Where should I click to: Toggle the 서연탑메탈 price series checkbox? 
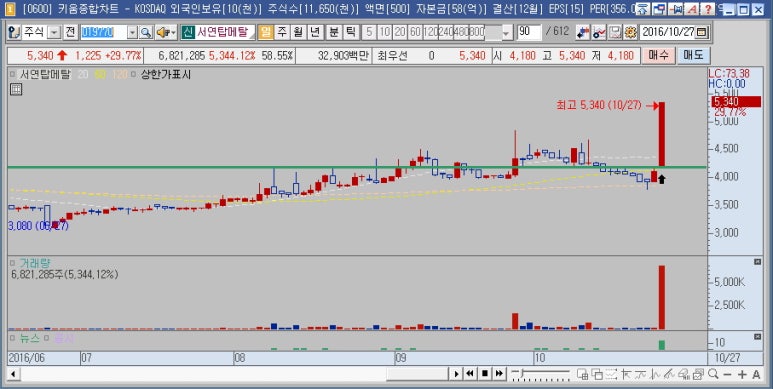click(12, 75)
